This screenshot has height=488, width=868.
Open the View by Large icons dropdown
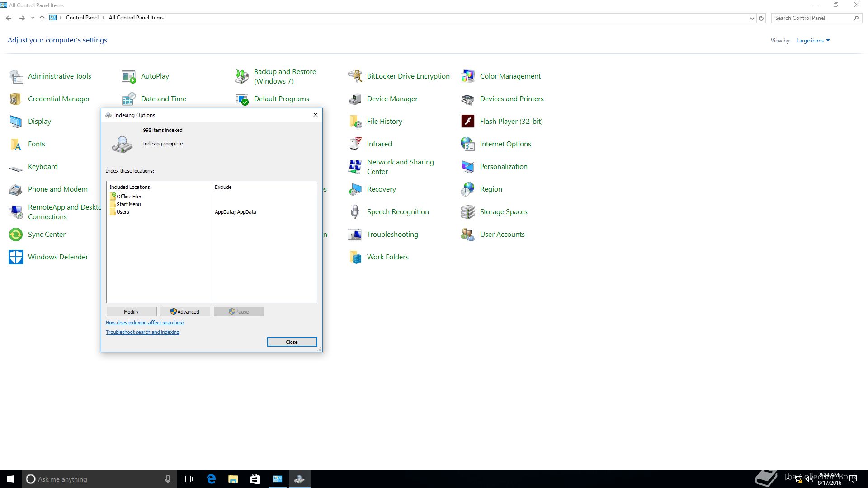click(813, 41)
